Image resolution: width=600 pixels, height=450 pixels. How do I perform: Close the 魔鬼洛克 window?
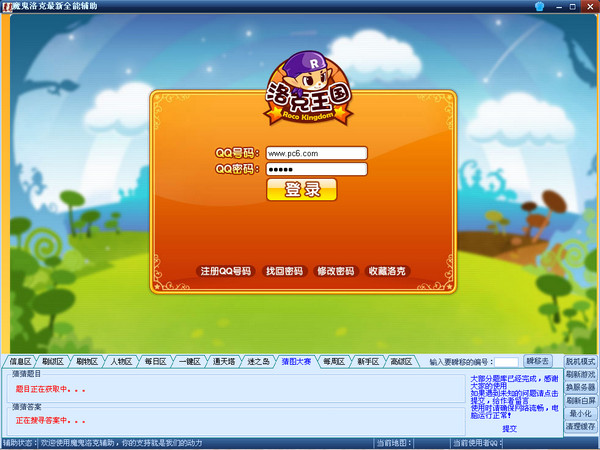589,7
